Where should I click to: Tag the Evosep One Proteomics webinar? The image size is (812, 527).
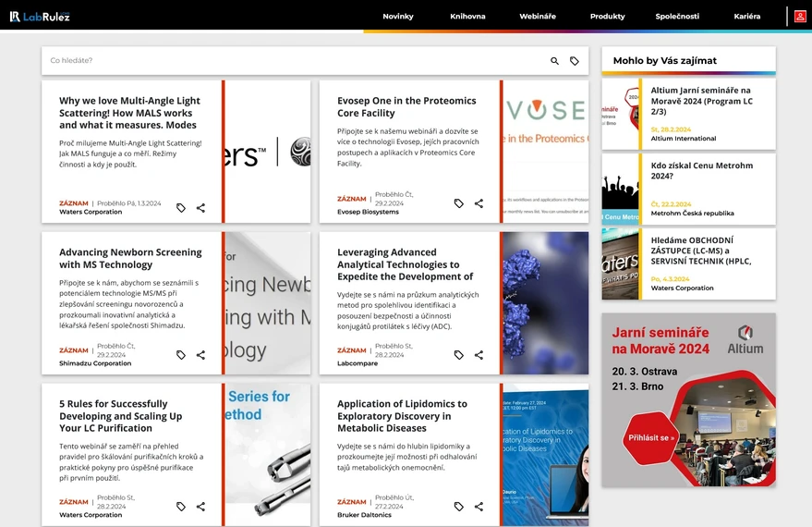(459, 203)
